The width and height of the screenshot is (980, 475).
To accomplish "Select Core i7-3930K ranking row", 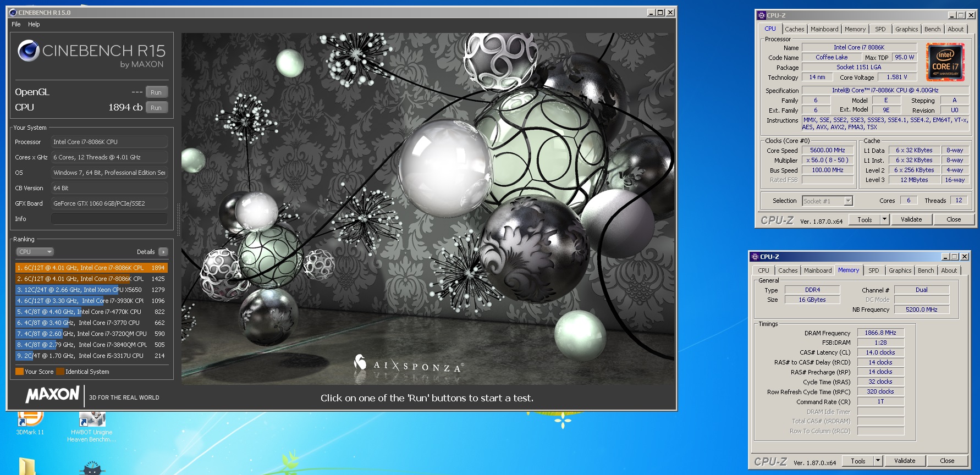I will tap(91, 301).
